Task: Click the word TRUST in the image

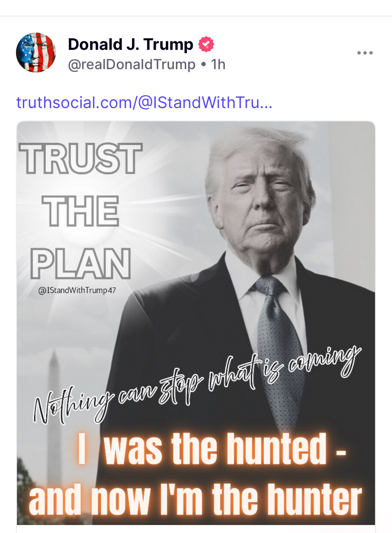Action: [x=81, y=159]
